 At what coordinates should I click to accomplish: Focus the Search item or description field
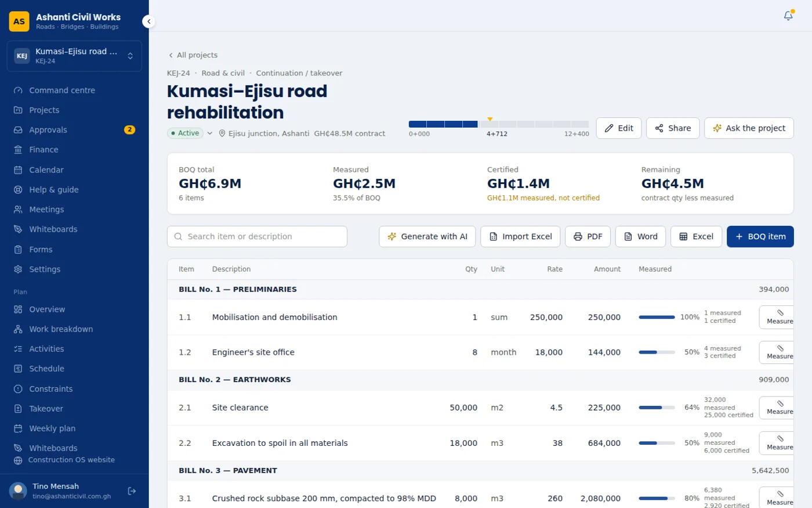257,237
